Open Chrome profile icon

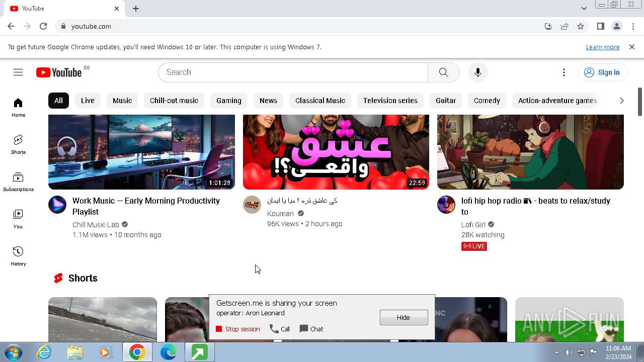(x=617, y=26)
